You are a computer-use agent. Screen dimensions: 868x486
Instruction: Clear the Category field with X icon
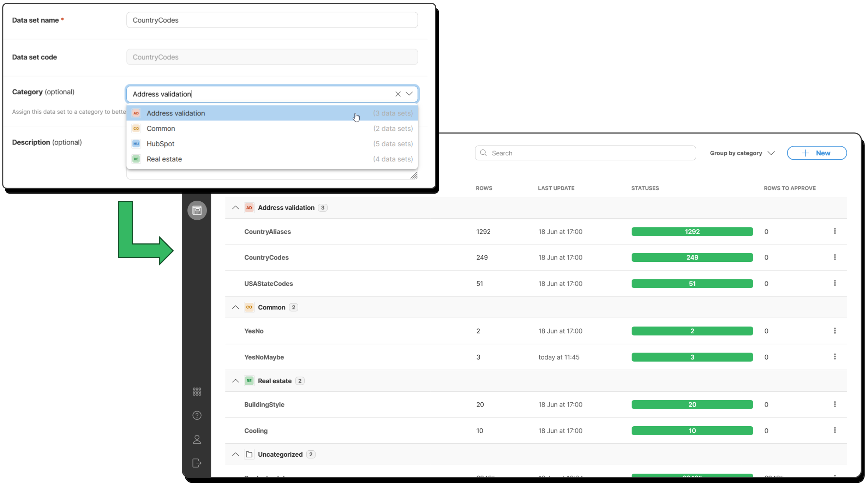[398, 94]
